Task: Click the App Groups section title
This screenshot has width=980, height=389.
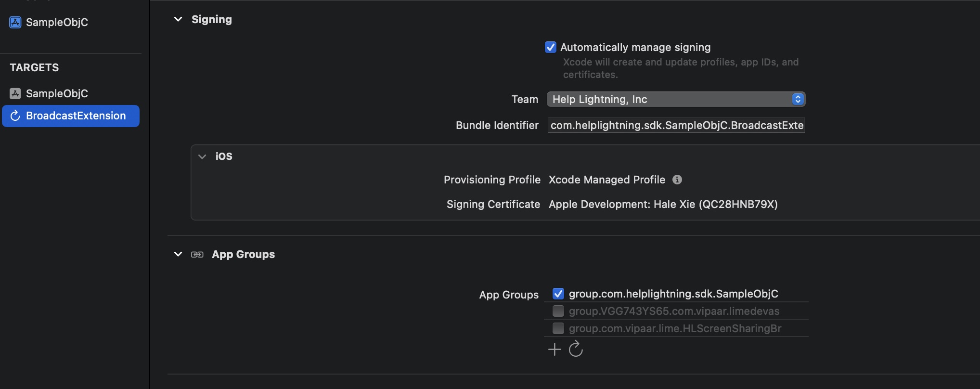Action: point(244,254)
